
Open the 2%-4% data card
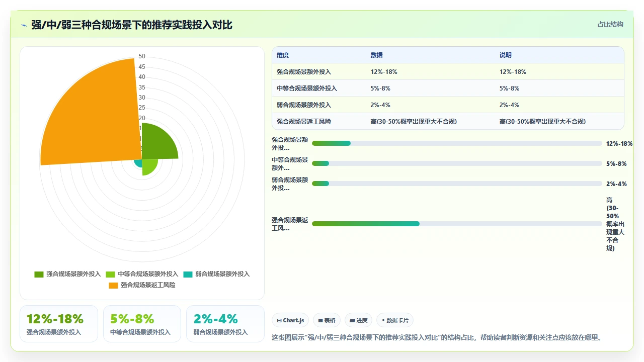tap(225, 324)
